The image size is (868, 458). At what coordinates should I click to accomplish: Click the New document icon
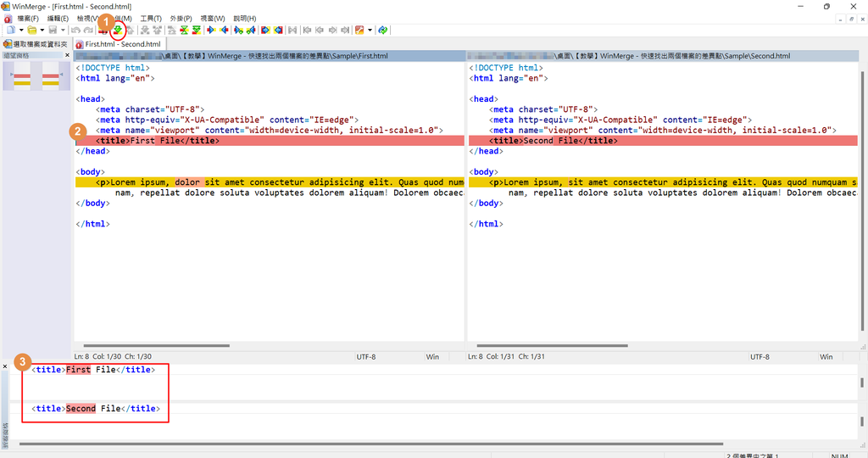10,31
